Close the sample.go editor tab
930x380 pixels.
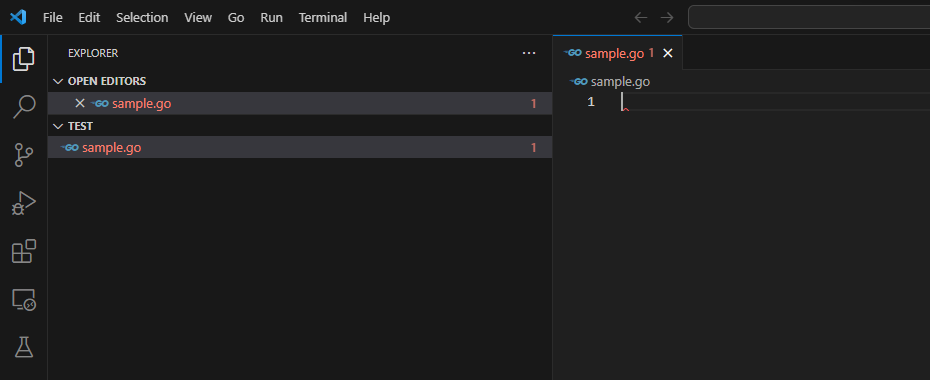(x=668, y=53)
